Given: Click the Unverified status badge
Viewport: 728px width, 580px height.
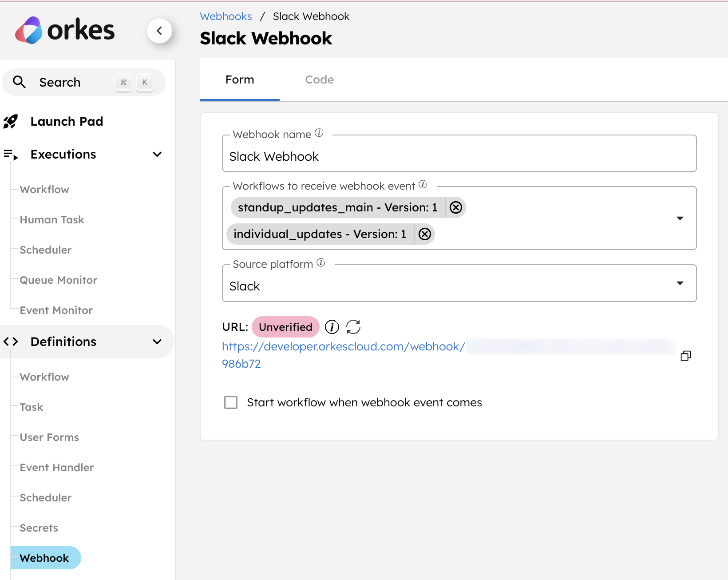Looking at the screenshot, I should tap(285, 327).
